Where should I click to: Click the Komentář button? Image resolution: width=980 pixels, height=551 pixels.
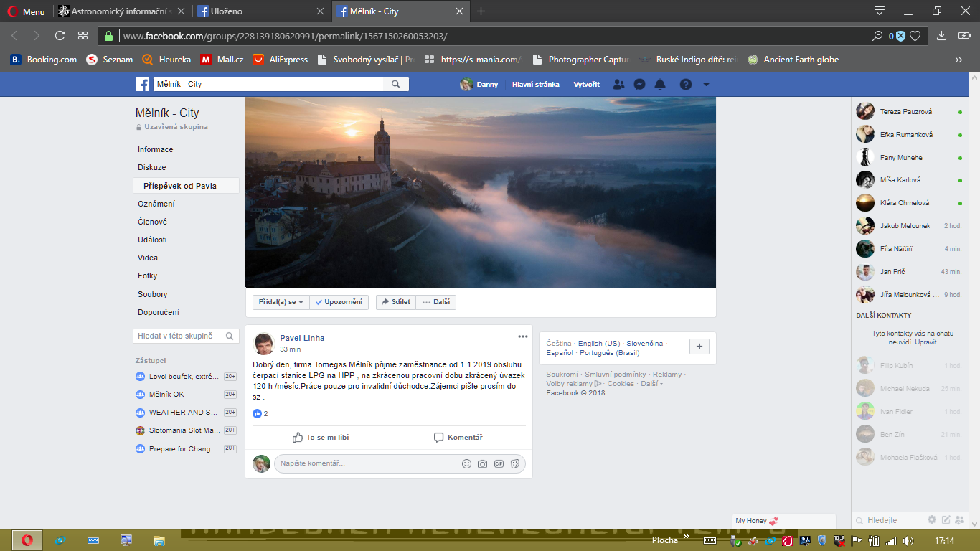(458, 437)
